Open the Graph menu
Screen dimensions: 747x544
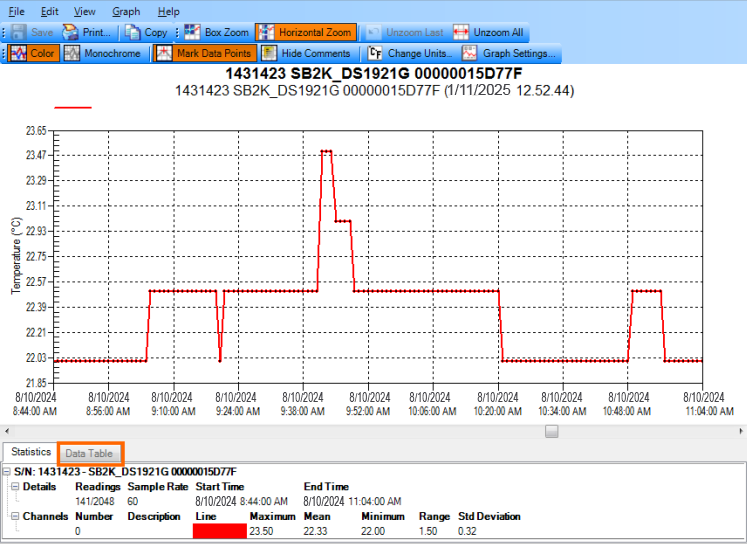[x=126, y=11]
